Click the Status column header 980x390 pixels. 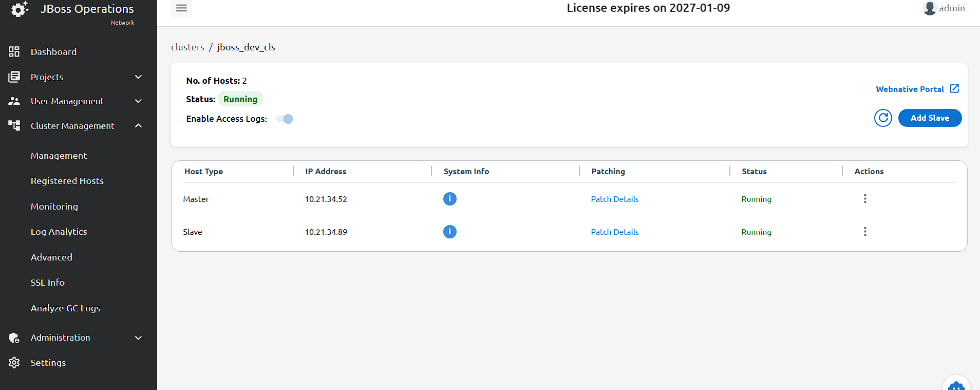point(754,171)
